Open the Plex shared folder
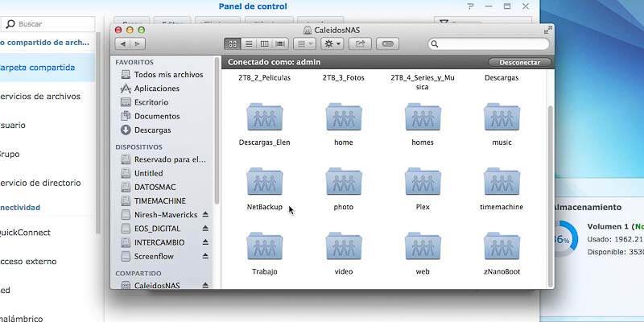This screenshot has width=644, height=322. [423, 189]
